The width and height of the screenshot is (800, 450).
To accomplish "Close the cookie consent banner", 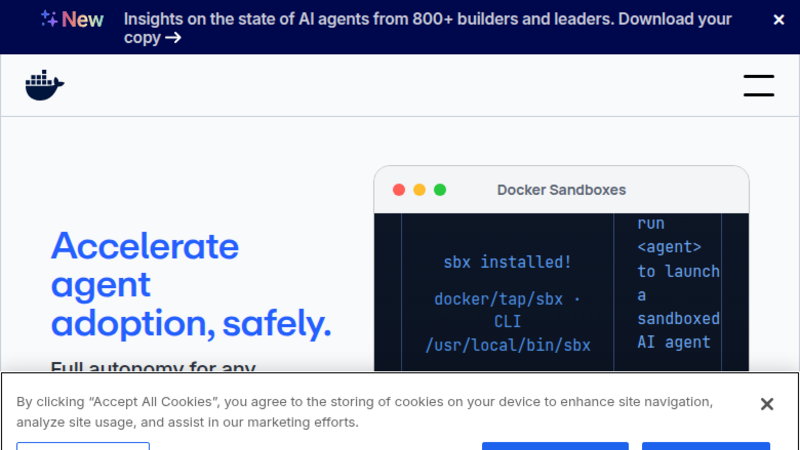I will tap(767, 404).
